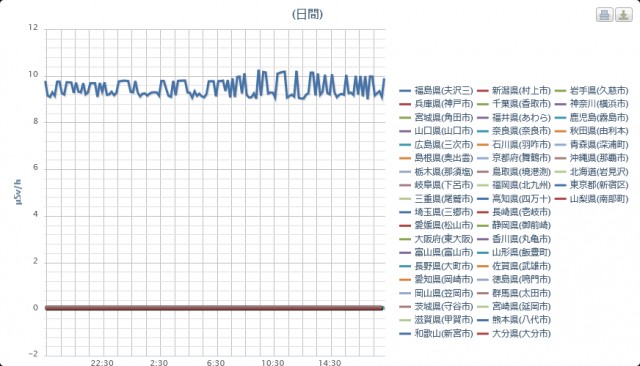Viewport: 640px width, 366px height.
Task: Toggle 鹿児島(霧島市) legend entry
Action: pos(591,118)
